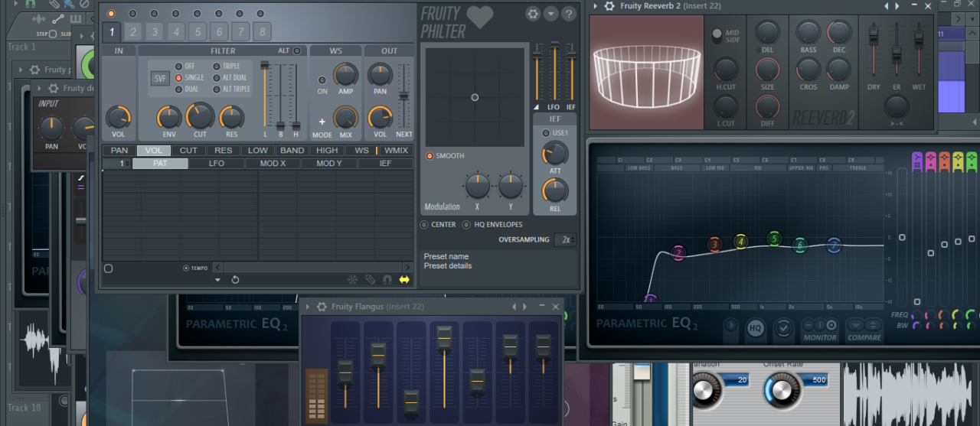Click the reset circular-arrow icon in Philter

tap(235, 280)
